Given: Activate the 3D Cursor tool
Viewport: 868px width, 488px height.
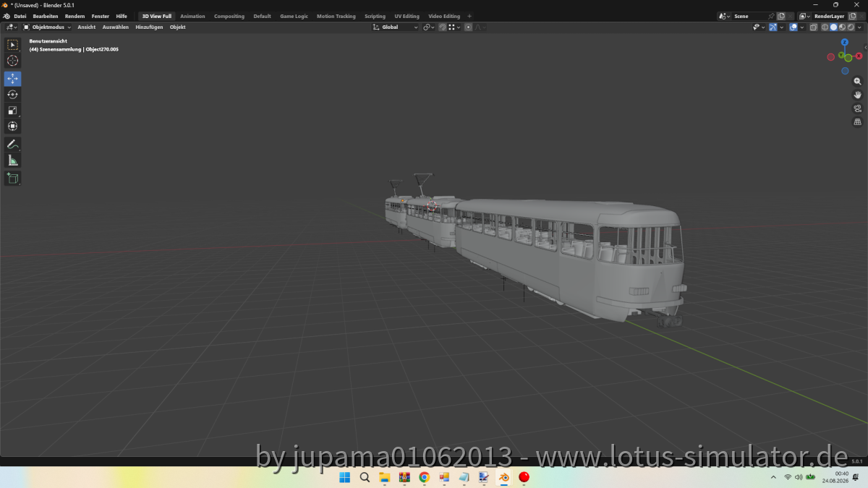Looking at the screenshot, I should click(x=13, y=61).
